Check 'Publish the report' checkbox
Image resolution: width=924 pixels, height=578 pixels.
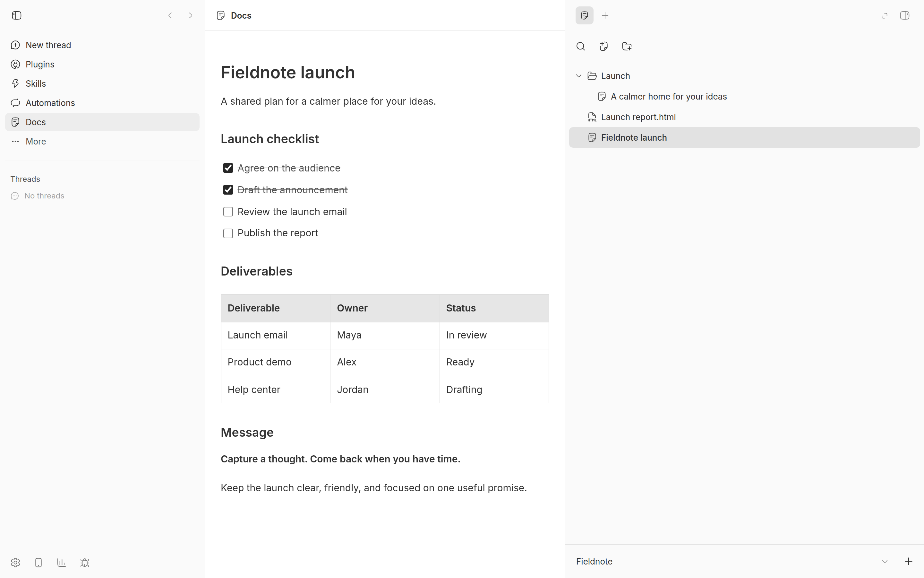coord(228,233)
